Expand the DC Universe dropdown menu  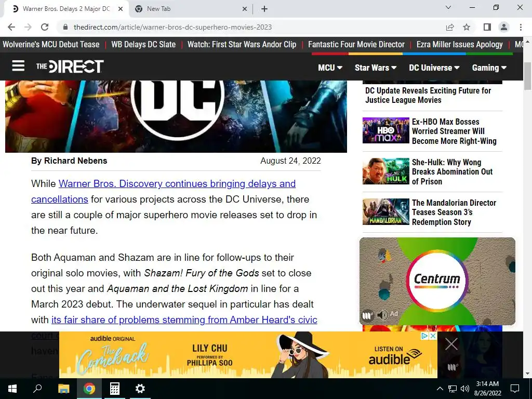(x=434, y=68)
